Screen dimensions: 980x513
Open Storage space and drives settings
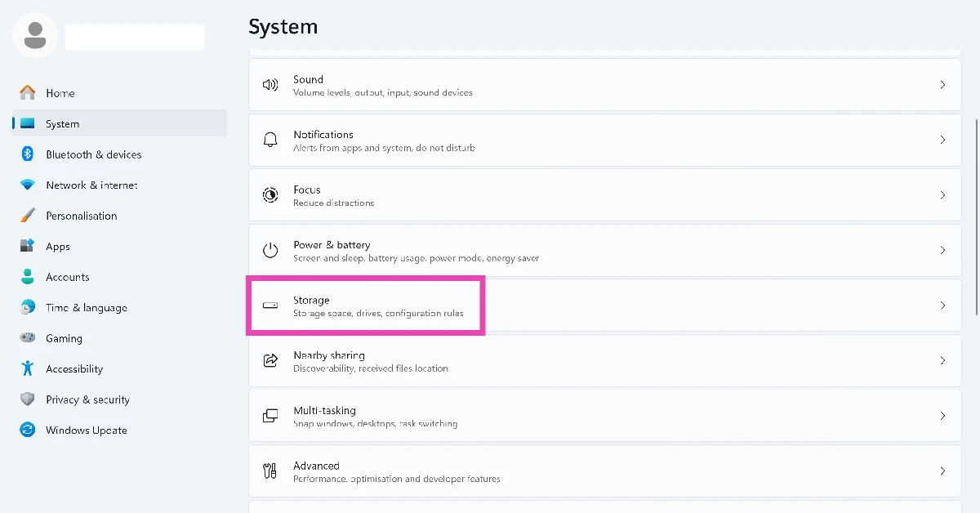click(x=377, y=306)
